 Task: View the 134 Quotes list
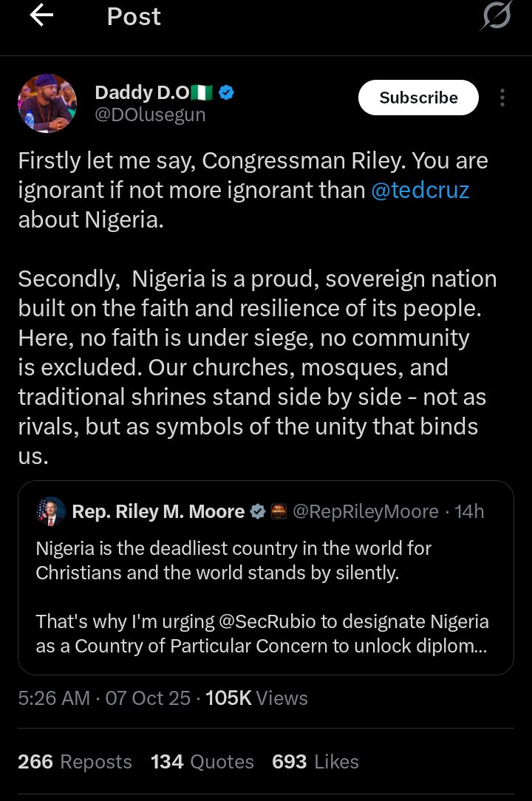(x=202, y=762)
